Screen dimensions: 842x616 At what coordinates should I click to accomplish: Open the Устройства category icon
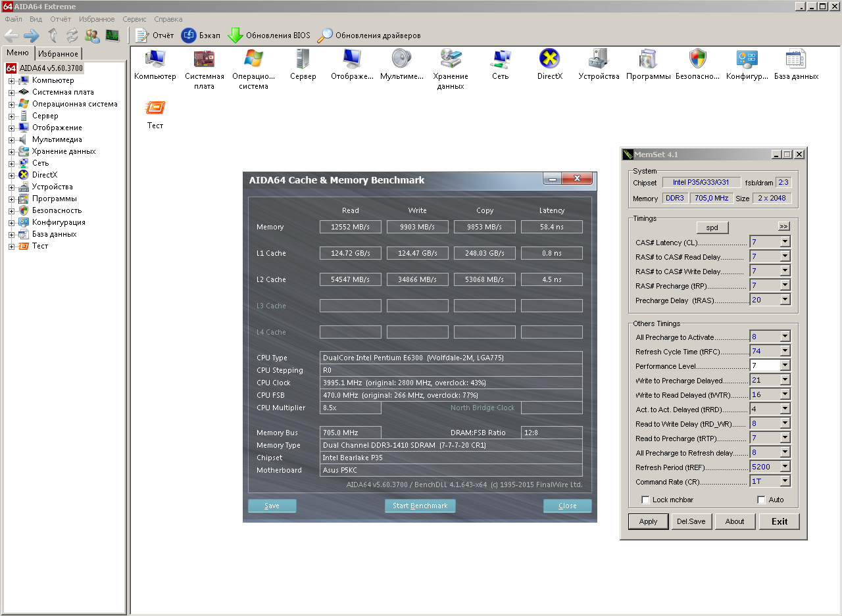point(599,59)
